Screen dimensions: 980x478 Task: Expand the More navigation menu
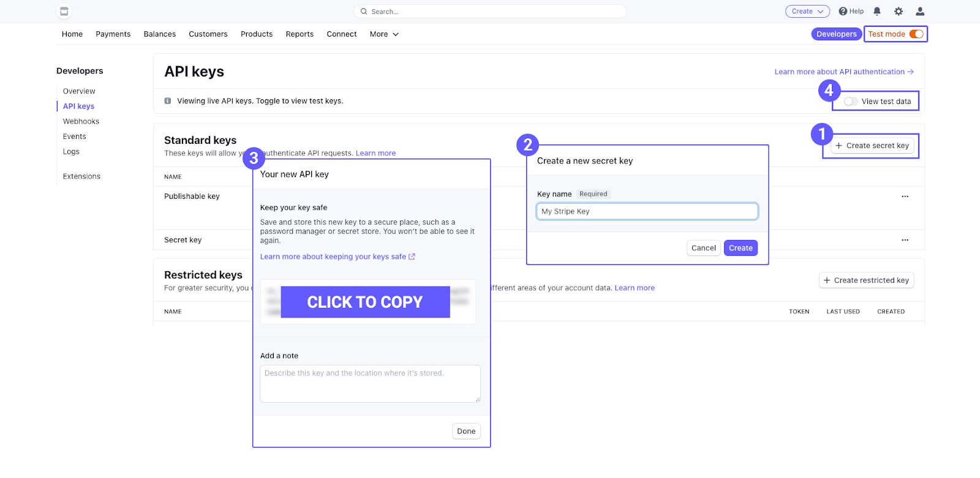(x=384, y=34)
